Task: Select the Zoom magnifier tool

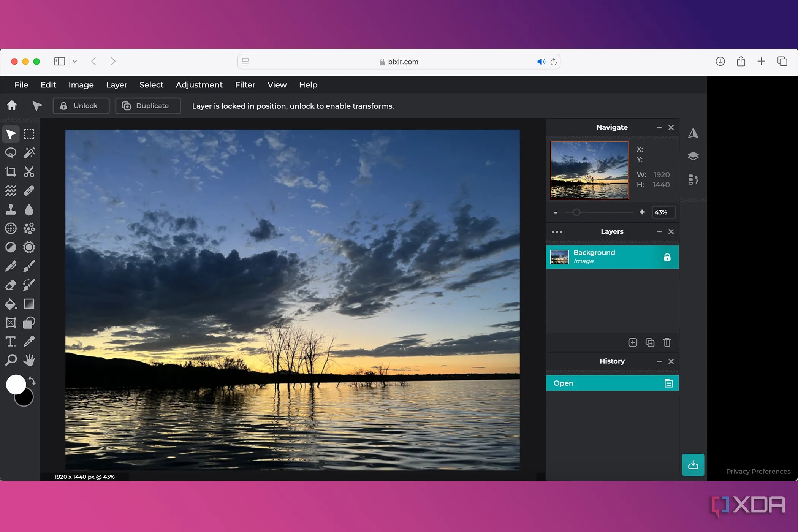Action: click(x=11, y=360)
